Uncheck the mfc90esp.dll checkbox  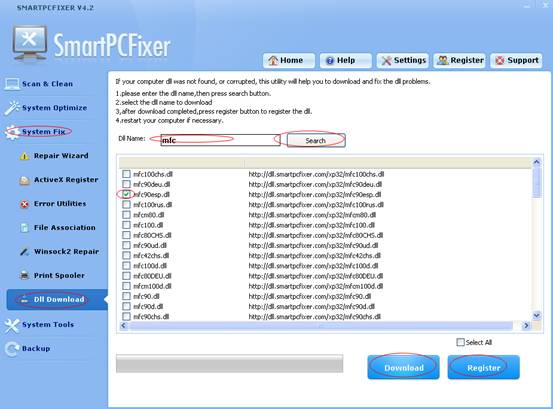pos(126,194)
